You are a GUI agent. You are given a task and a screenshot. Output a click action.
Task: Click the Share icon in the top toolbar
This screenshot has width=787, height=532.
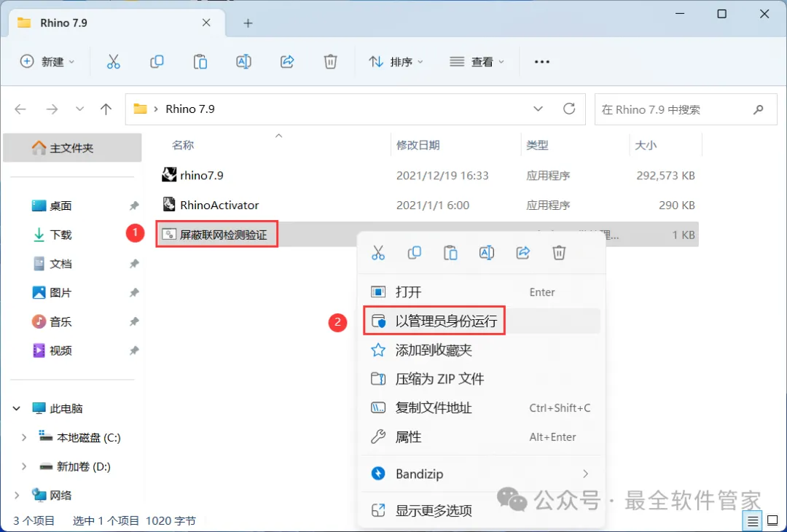(x=287, y=62)
